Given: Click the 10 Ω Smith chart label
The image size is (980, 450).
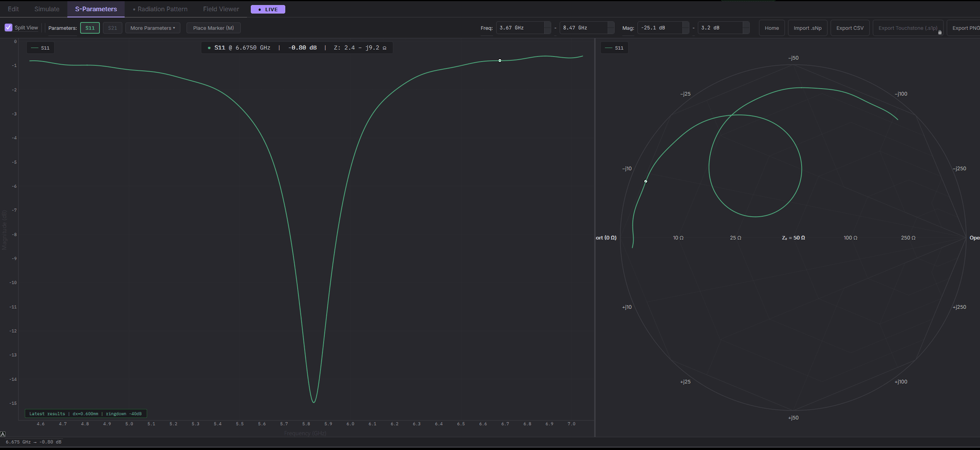Looking at the screenshot, I should pyautogui.click(x=678, y=238).
